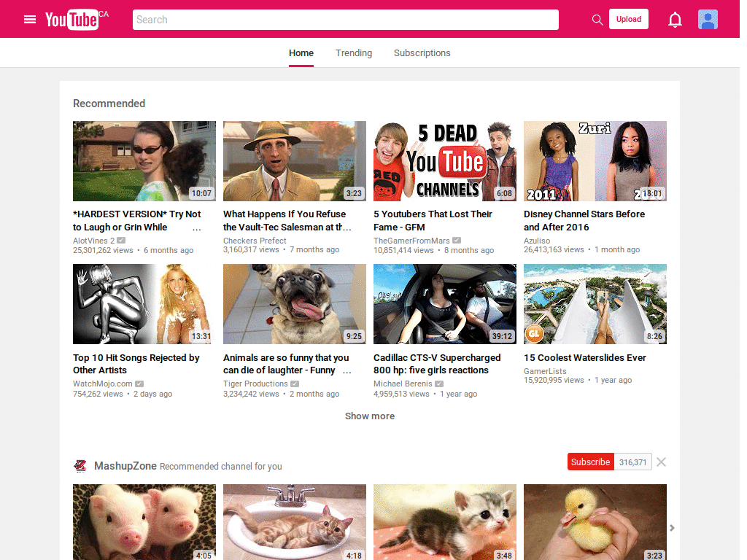This screenshot has width=747, height=560.
Task: Advance MashupZone shelf with right chevron
Action: pos(672,528)
